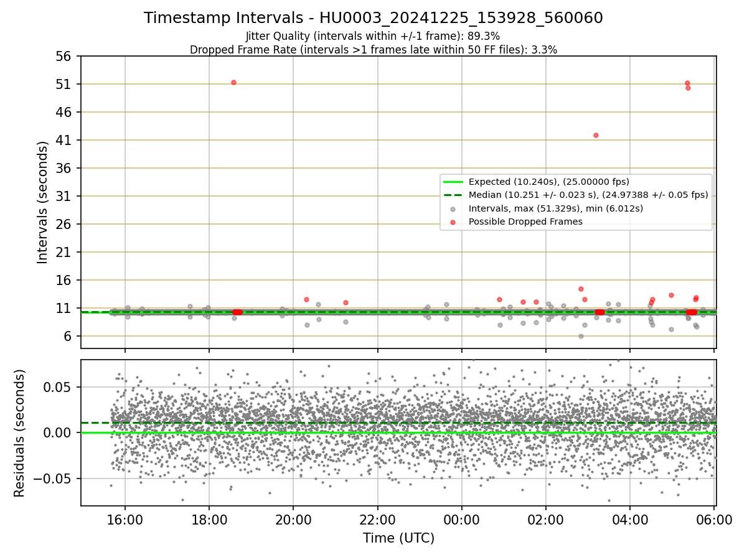This screenshot has height=560, width=747.
Task: Click the red point near 42 s around 03:10
Action: click(x=596, y=135)
